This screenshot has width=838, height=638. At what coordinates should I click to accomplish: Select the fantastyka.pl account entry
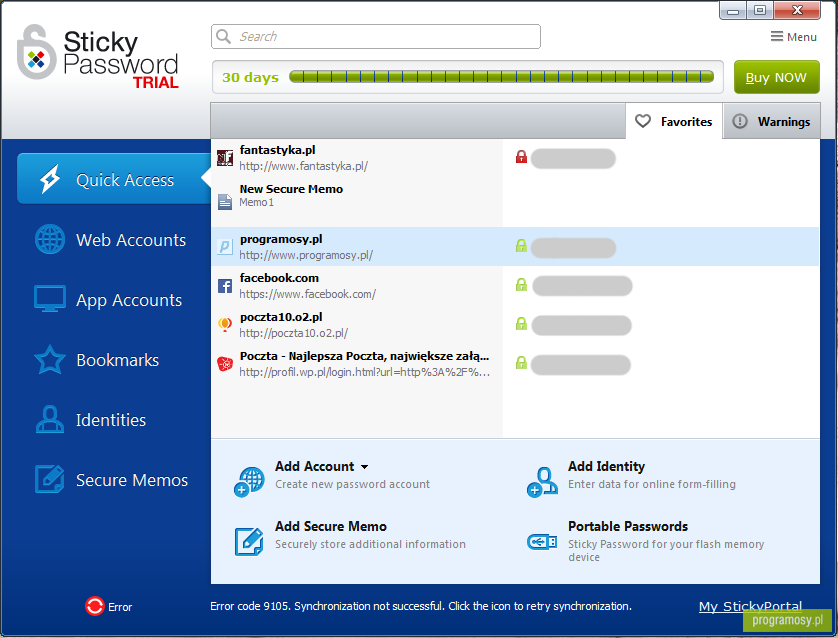tap(515, 158)
